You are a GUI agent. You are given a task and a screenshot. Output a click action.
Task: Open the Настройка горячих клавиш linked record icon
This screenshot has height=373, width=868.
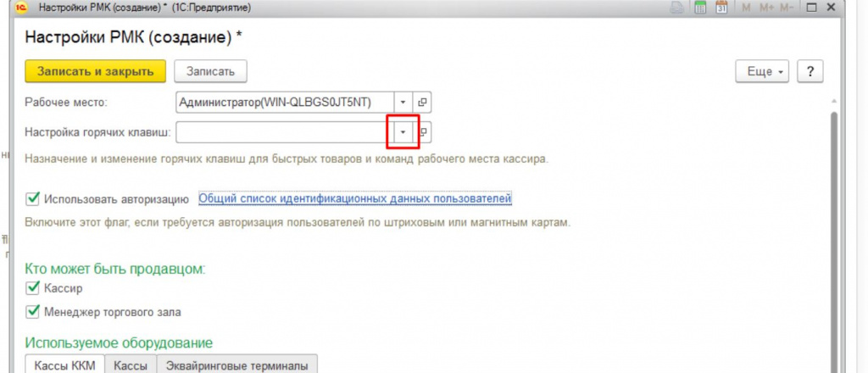(x=425, y=131)
